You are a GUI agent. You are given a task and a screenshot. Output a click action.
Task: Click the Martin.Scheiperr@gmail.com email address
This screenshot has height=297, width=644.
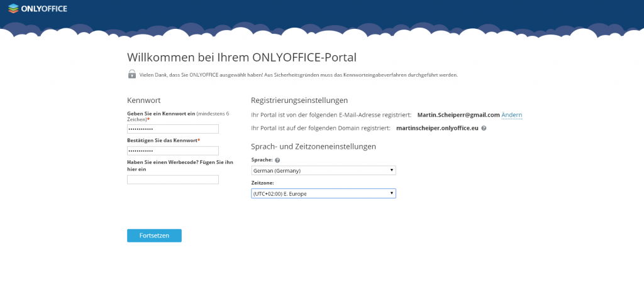pos(458,115)
